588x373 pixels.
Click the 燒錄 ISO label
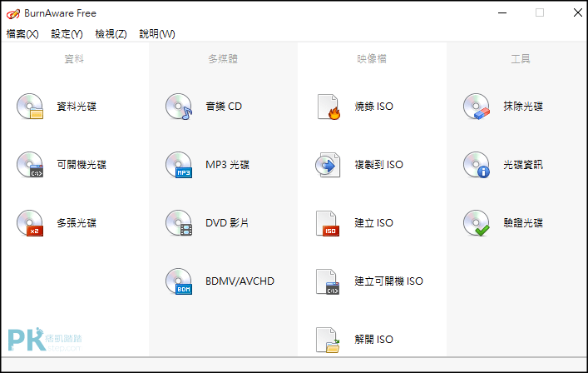point(374,107)
